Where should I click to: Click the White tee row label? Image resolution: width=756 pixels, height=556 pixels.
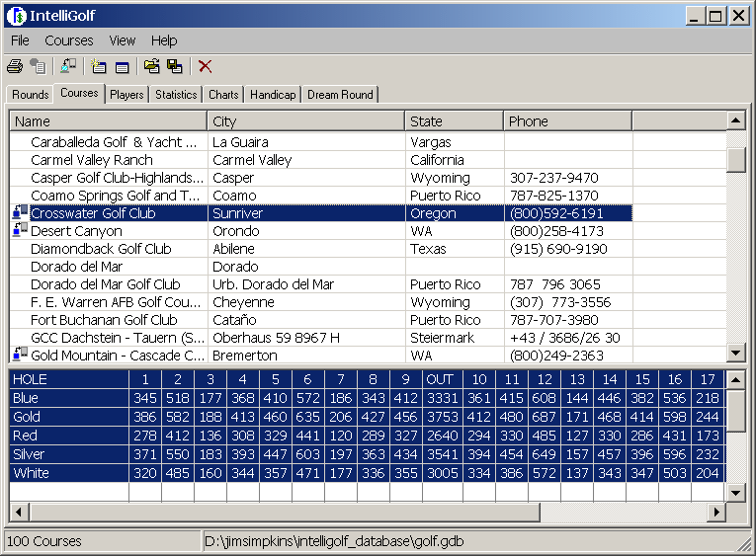(x=69, y=473)
